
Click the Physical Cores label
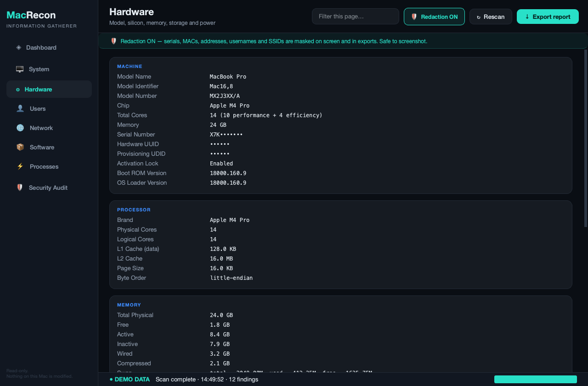point(137,230)
